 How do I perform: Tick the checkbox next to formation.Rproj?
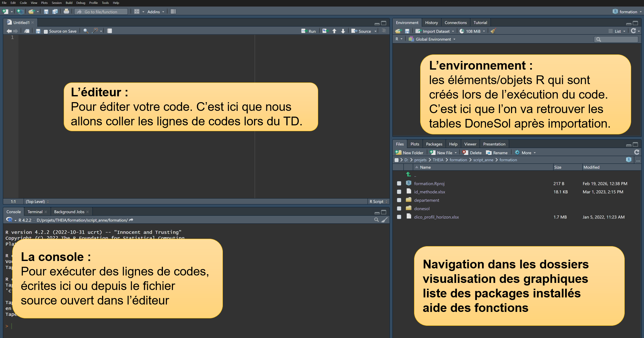click(399, 183)
